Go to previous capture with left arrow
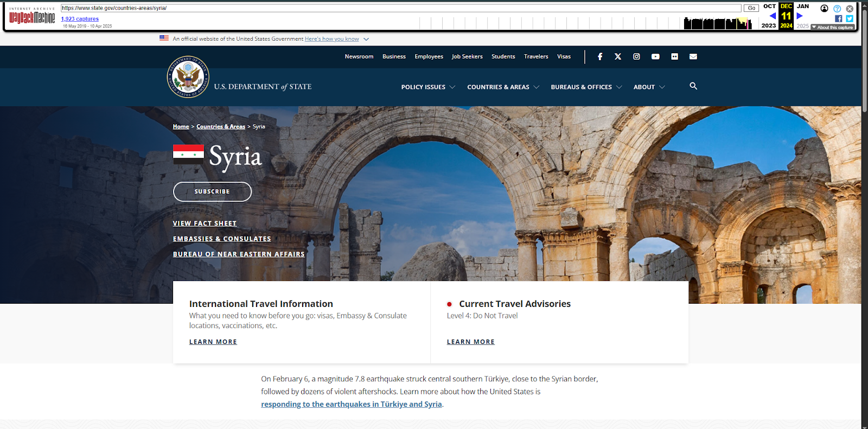Image resolution: width=868 pixels, height=429 pixels. 773,16
